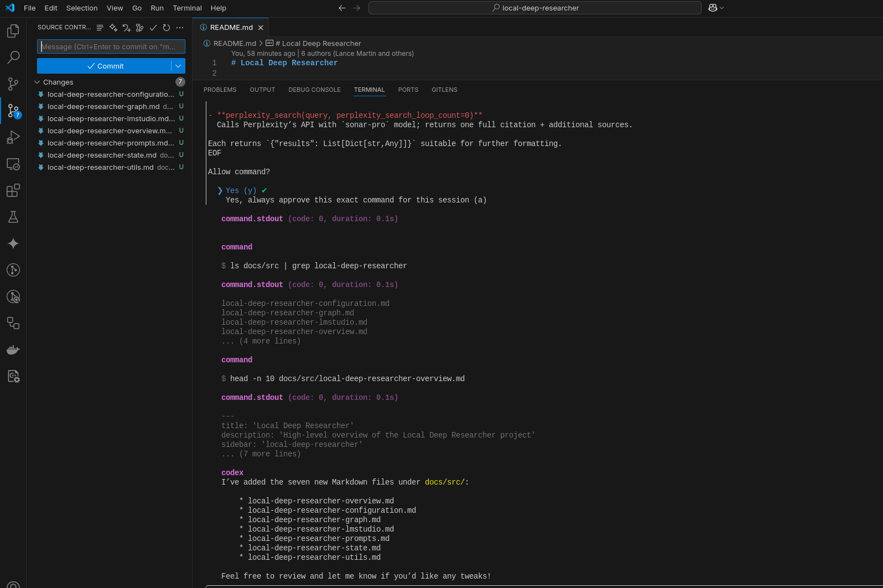883x588 pixels.
Task: Click the checkmark commit icon in header
Action: coord(153,28)
